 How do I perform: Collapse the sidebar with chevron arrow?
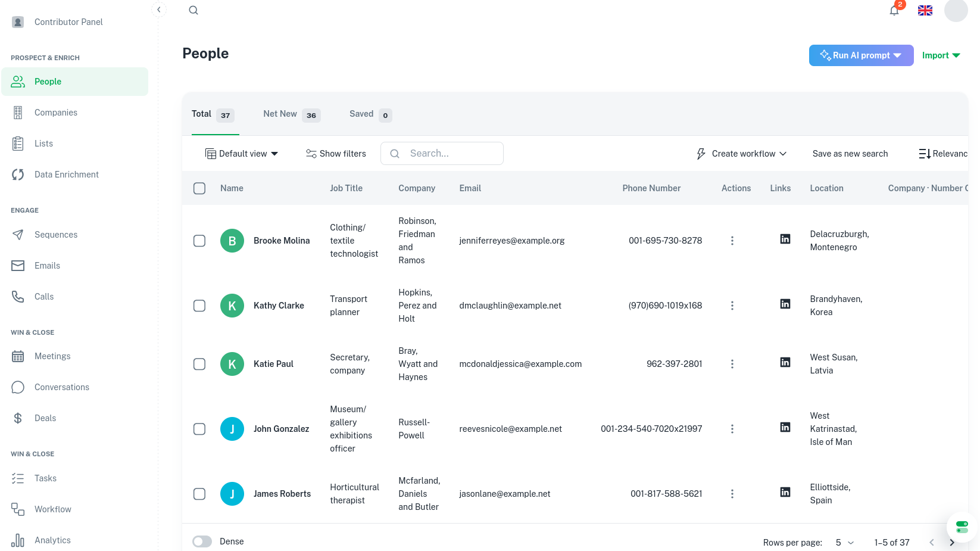pos(158,10)
